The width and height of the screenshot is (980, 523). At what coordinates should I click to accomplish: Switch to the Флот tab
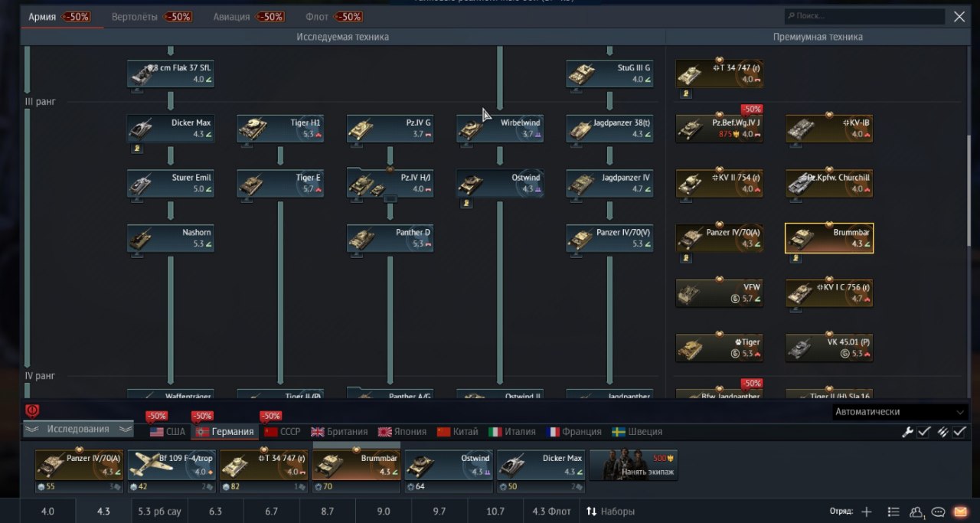click(334, 17)
